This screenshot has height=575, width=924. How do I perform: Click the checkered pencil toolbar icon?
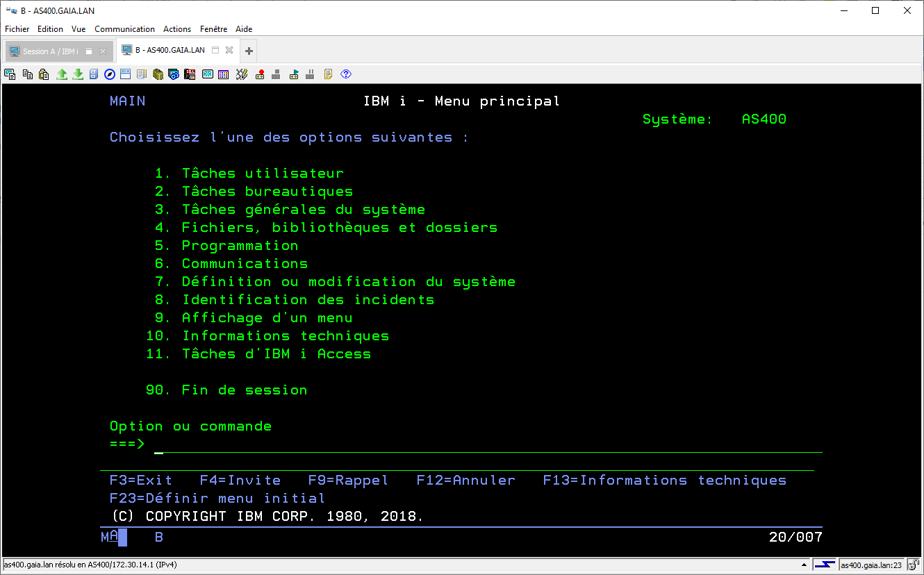(x=242, y=74)
